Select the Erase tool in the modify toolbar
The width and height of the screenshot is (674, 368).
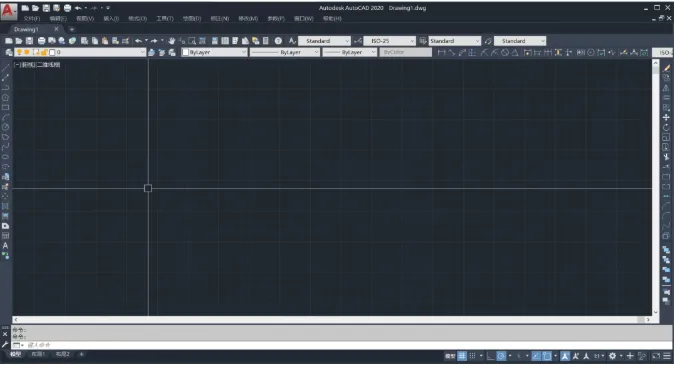click(666, 68)
